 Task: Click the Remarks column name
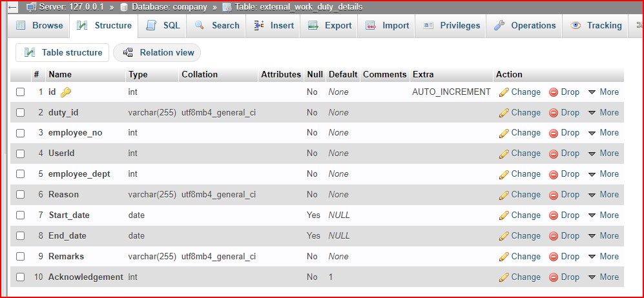(66, 257)
